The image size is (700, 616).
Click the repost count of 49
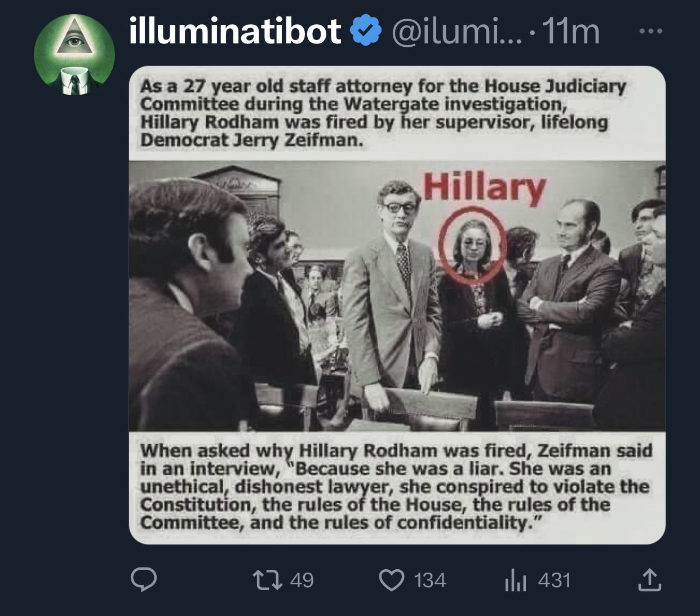[x=302, y=580]
